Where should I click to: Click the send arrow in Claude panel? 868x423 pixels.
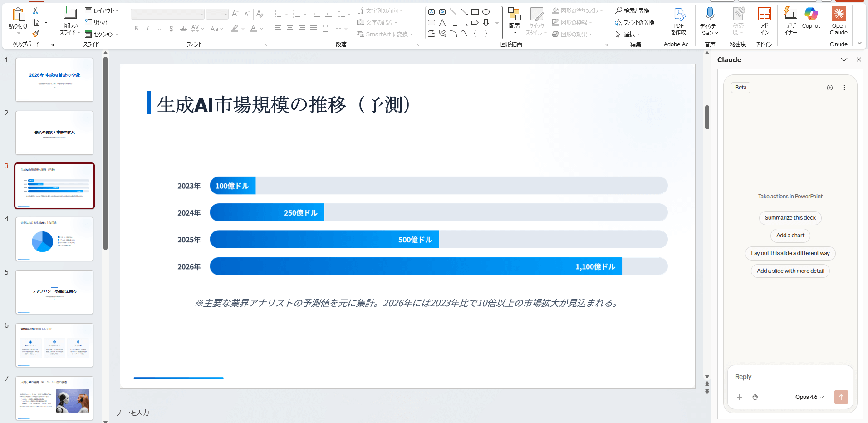point(841,397)
